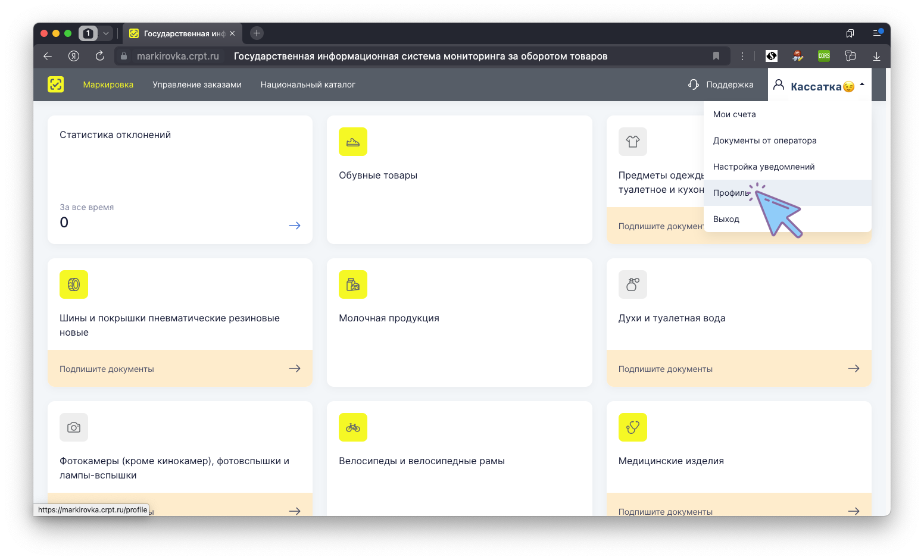Viewport: 924px width, 560px height.
Task: Expand the browser tab group dropdown
Action: point(106,33)
